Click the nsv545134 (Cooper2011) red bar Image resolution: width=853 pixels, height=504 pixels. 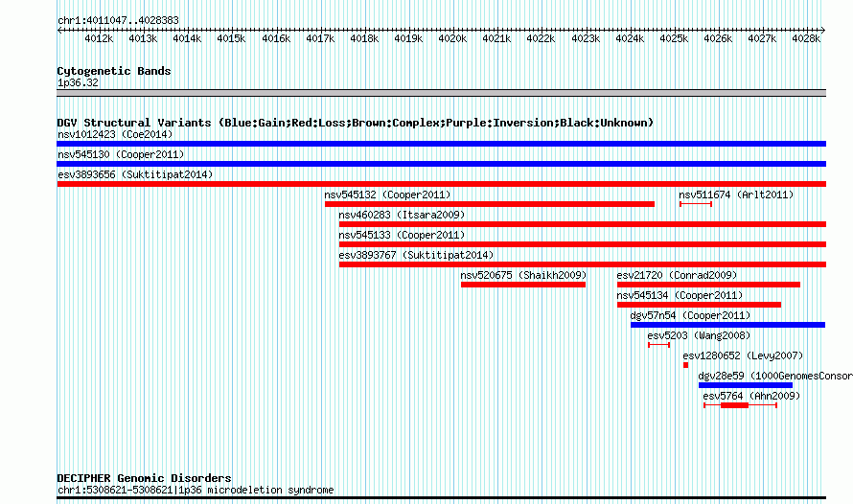(699, 305)
